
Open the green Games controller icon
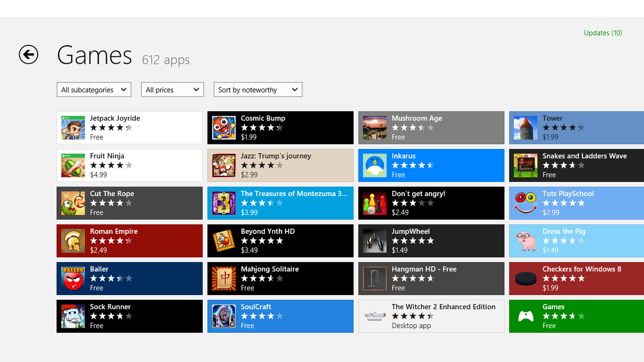pyautogui.click(x=526, y=316)
